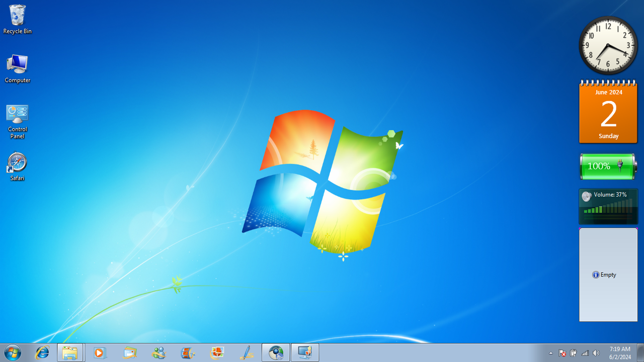Click the Empty gadget panel
This screenshot has width=644, height=362.
(608, 275)
